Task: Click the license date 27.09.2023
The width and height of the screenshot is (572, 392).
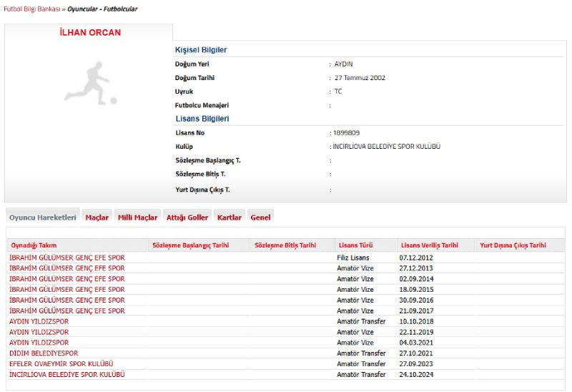Action: click(416, 364)
